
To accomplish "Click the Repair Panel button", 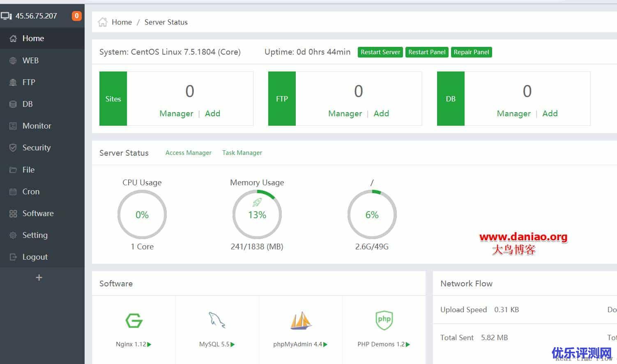I will pos(471,52).
